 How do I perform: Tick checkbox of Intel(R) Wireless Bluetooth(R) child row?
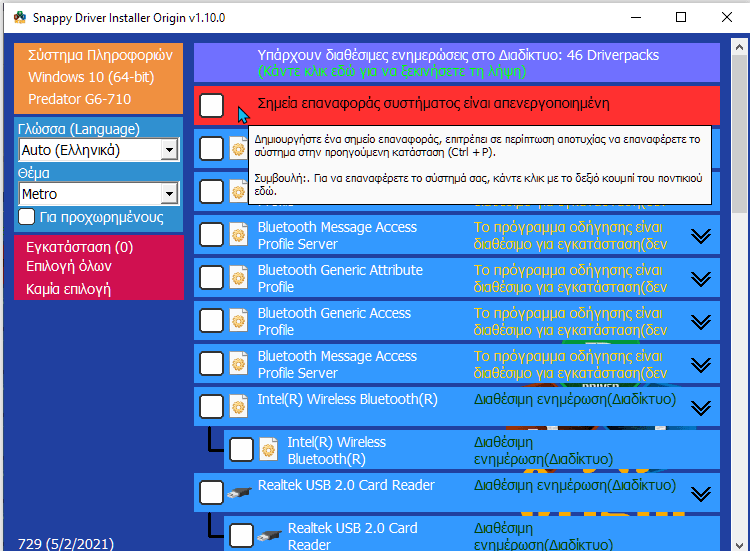point(241,450)
